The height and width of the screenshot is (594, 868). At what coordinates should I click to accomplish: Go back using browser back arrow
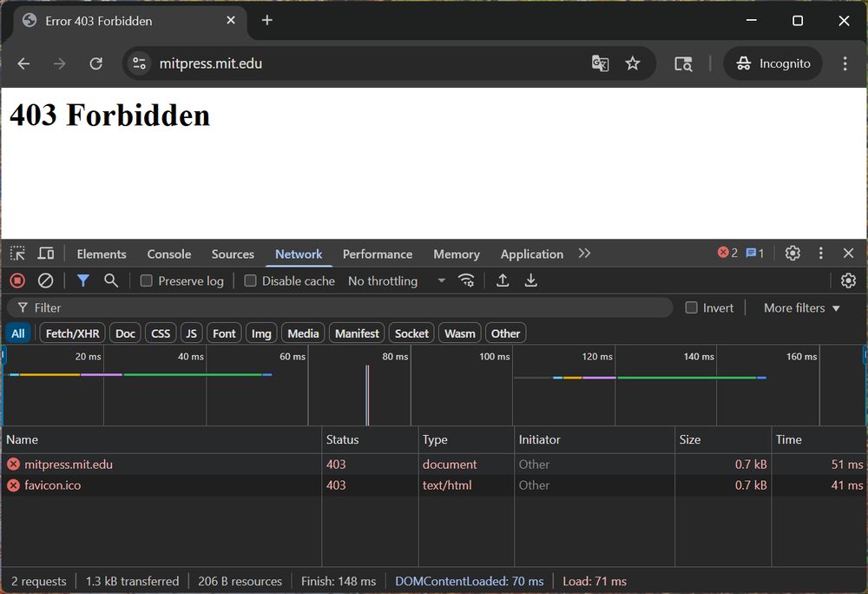tap(23, 63)
